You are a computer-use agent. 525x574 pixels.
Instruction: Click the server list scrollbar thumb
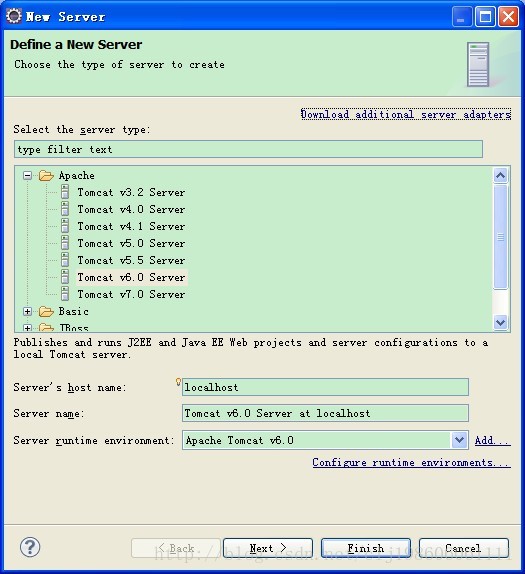pos(500,237)
